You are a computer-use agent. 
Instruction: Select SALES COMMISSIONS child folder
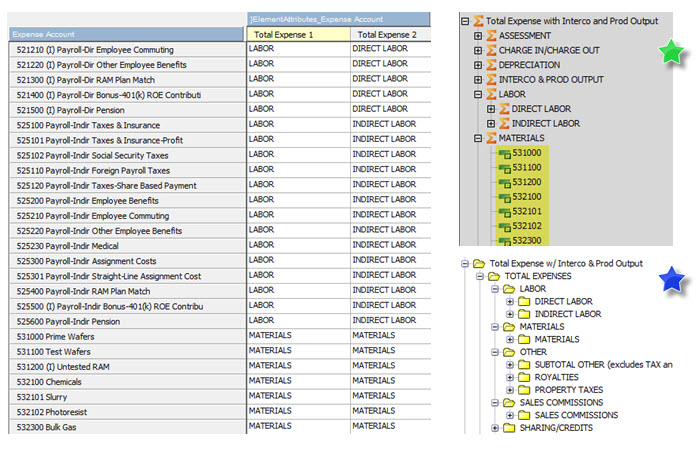point(576,415)
